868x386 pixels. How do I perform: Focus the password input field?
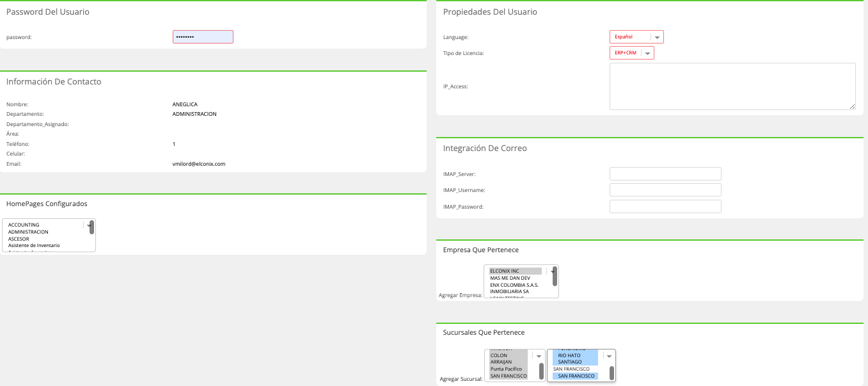(203, 37)
